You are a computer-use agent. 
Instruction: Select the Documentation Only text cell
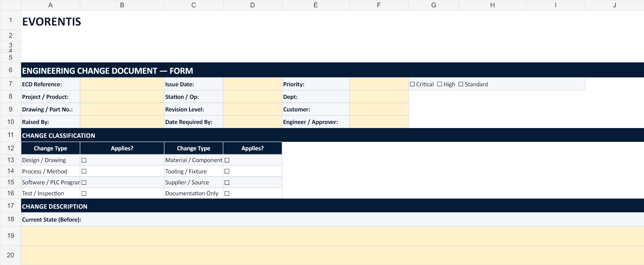[193, 193]
